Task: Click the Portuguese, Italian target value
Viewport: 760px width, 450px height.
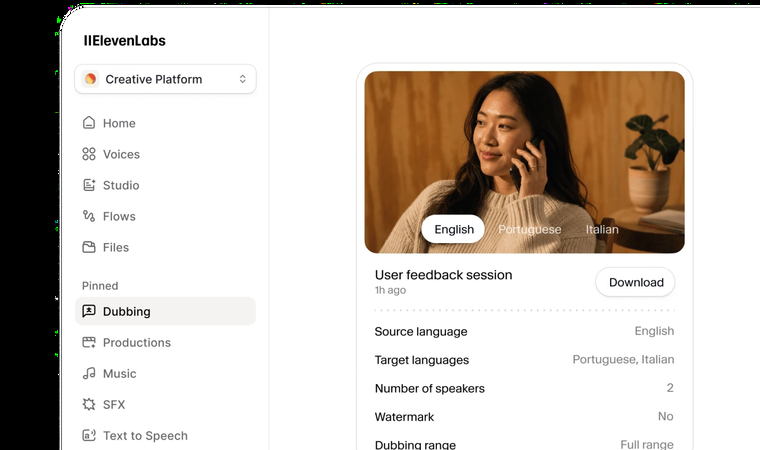Action: pyautogui.click(x=623, y=359)
